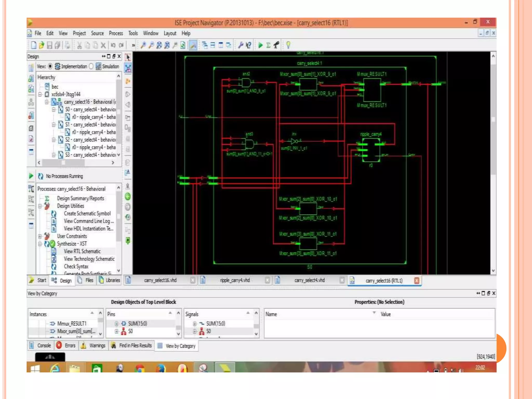
Task: Click the Cut scissors toolbar icon
Action: pyautogui.click(x=79, y=45)
